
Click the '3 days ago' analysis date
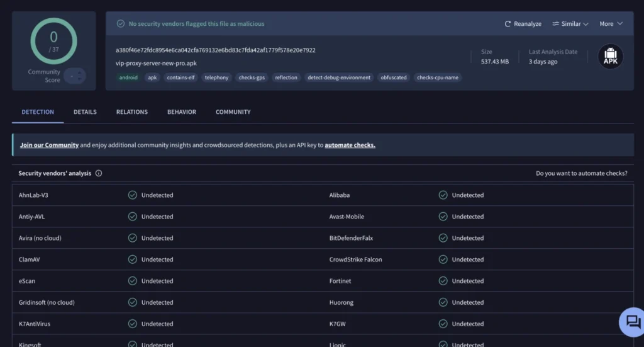coord(543,62)
